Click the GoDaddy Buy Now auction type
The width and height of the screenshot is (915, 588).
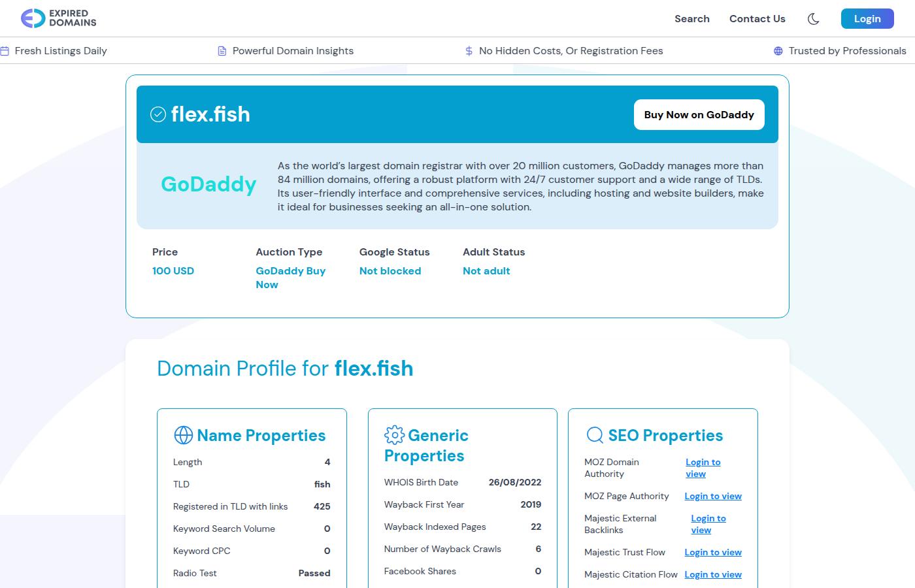(291, 278)
